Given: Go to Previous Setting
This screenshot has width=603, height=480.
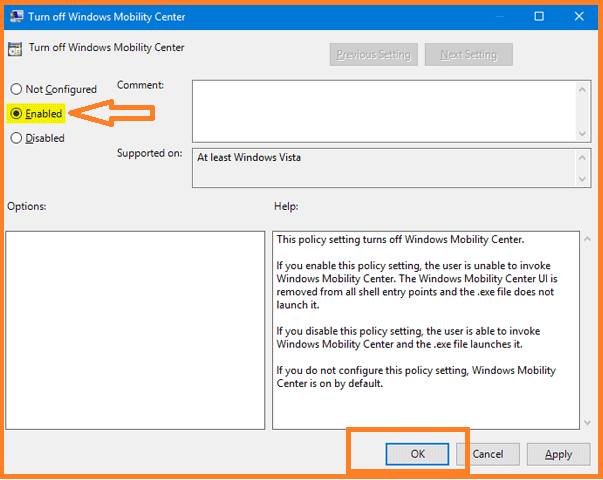Looking at the screenshot, I should click(374, 55).
